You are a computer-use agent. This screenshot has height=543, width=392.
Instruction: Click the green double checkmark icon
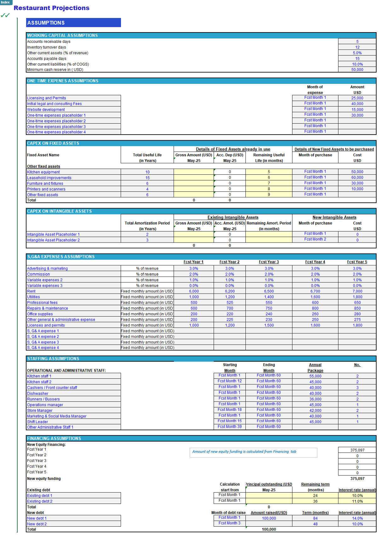[5, 15]
